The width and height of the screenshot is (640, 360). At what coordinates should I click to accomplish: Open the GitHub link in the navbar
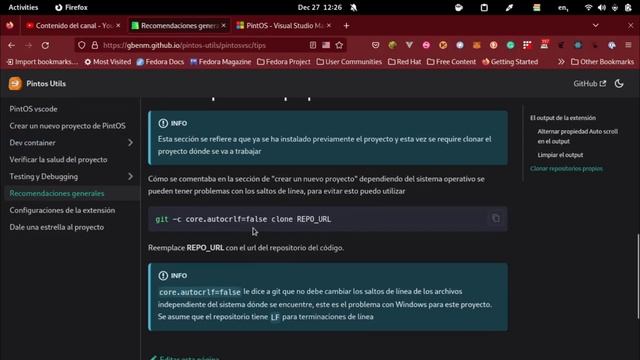coord(589,84)
